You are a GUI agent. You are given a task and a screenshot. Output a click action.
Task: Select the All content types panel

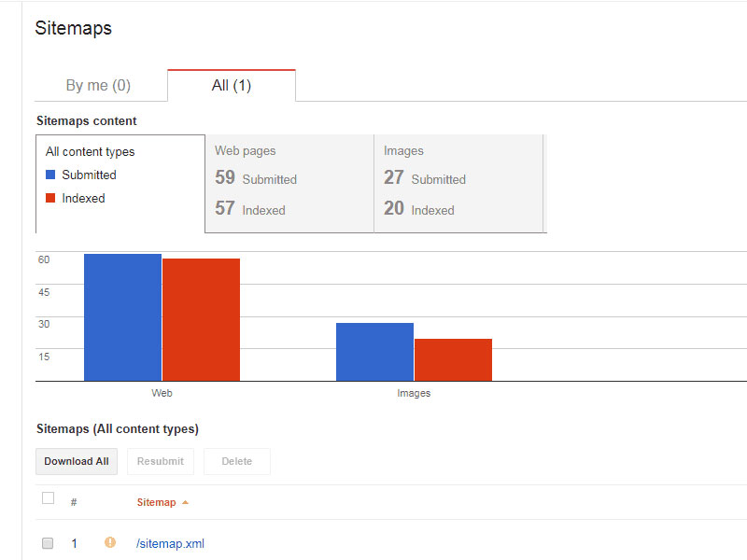(x=120, y=183)
